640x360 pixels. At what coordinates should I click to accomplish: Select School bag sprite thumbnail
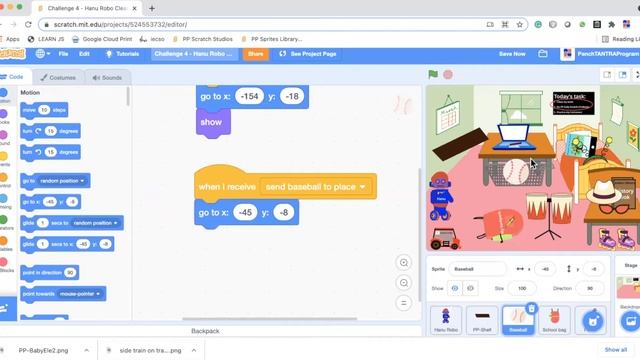(x=554, y=320)
